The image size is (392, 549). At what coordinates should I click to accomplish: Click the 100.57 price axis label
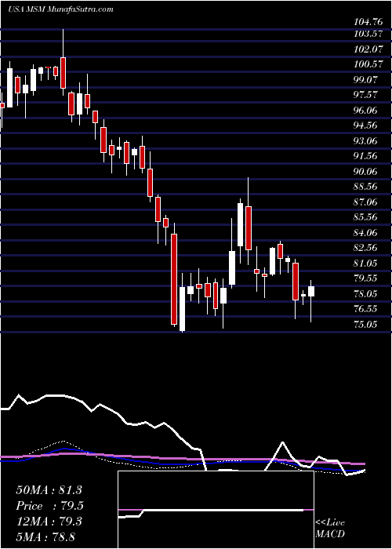pos(370,64)
